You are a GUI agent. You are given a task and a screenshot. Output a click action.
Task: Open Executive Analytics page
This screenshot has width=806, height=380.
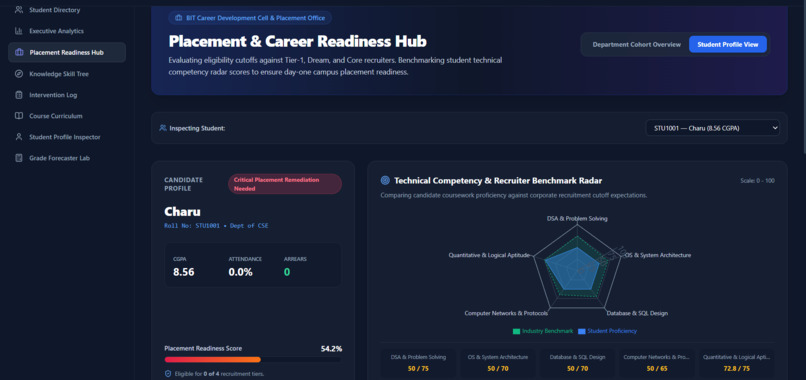pyautogui.click(x=67, y=31)
